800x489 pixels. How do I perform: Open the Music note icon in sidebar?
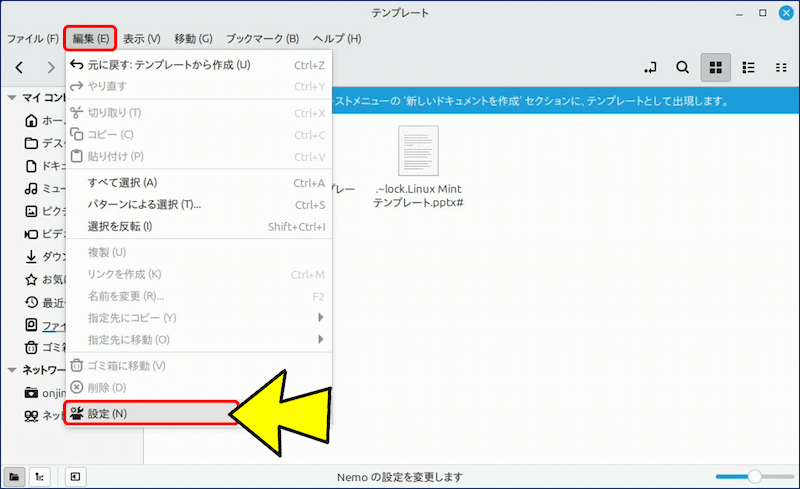point(31,188)
